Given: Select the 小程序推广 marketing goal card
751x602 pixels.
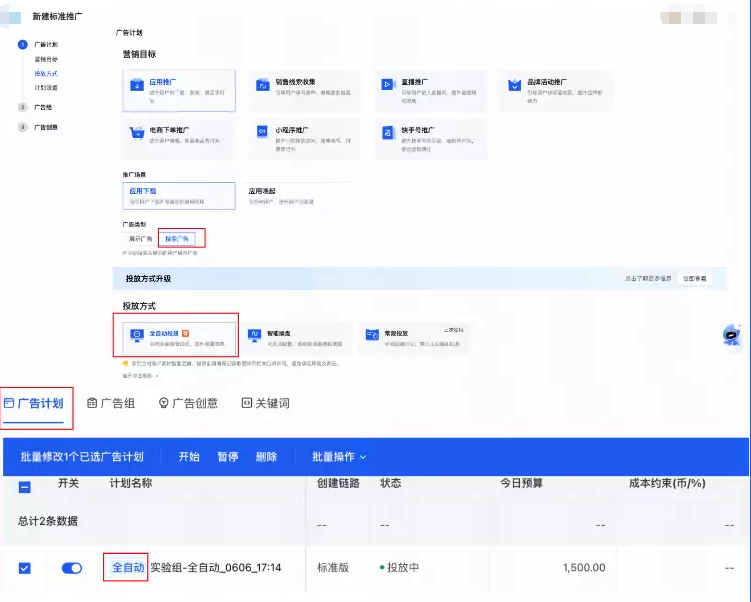Looking at the screenshot, I should (305, 139).
